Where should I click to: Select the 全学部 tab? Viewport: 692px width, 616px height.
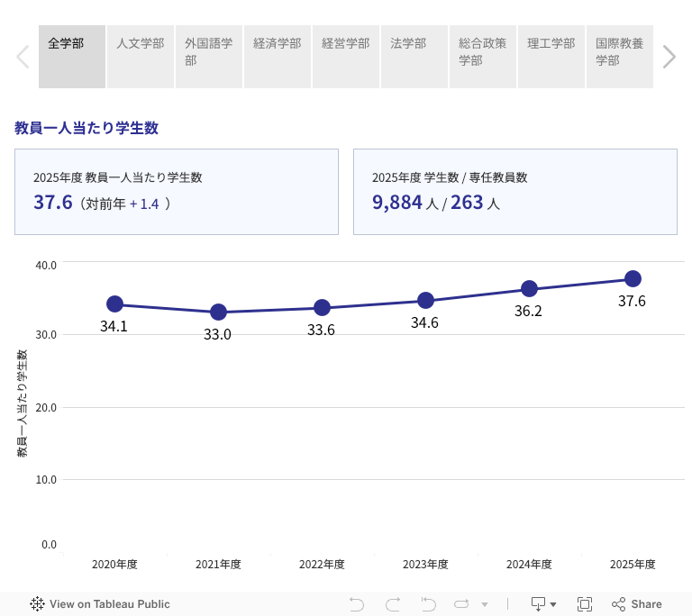pyautogui.click(x=72, y=57)
